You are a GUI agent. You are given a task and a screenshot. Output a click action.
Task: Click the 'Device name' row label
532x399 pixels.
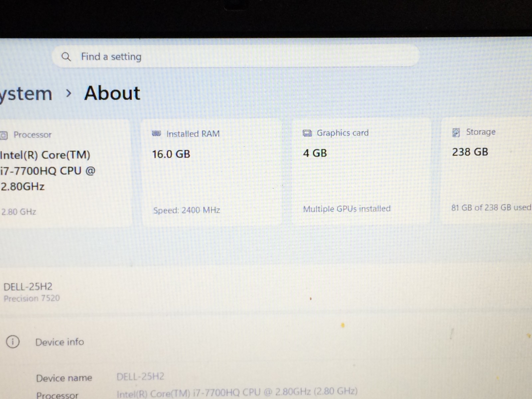[x=64, y=378]
